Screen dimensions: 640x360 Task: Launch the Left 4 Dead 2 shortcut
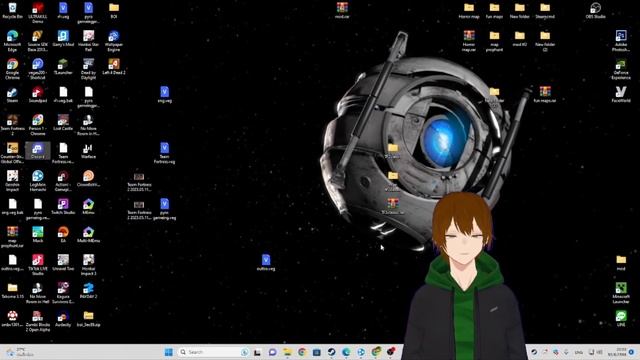(114, 67)
